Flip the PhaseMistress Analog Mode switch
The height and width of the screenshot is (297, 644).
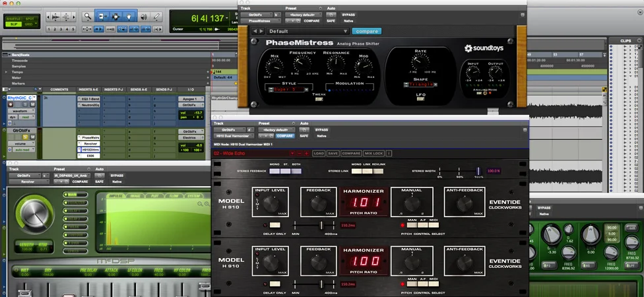[486, 93]
